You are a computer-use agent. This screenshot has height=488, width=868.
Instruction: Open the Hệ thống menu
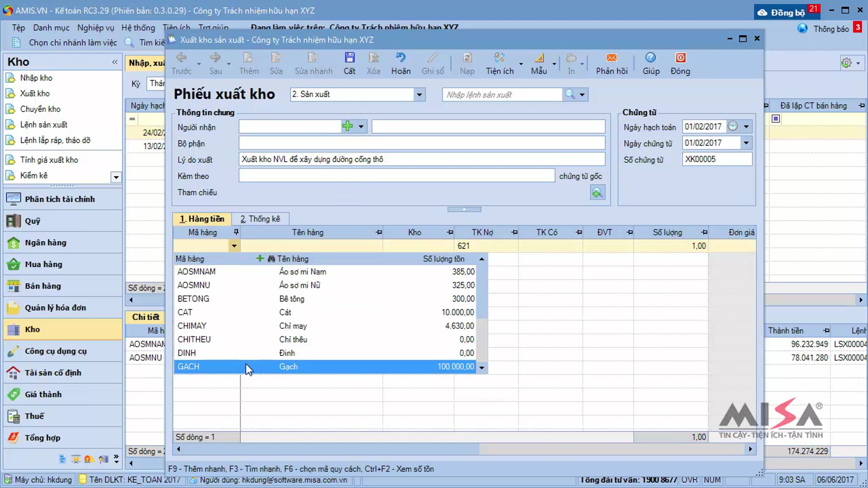pos(138,28)
